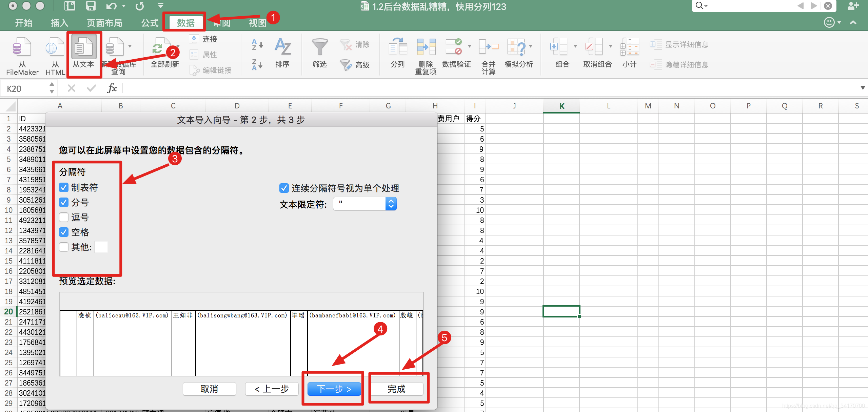Click the undo arrow icon
Image resolution: width=868 pixels, height=412 pixels.
pyautogui.click(x=111, y=6)
